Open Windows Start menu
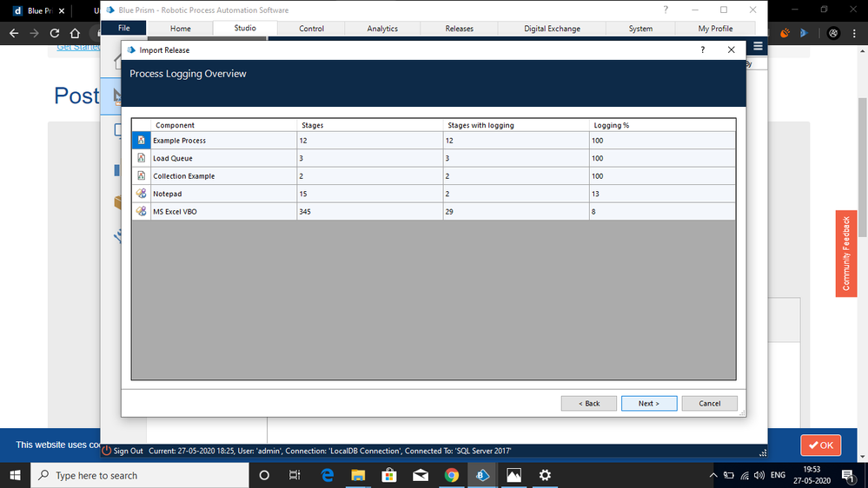The height and width of the screenshot is (488, 868). tap(15, 475)
